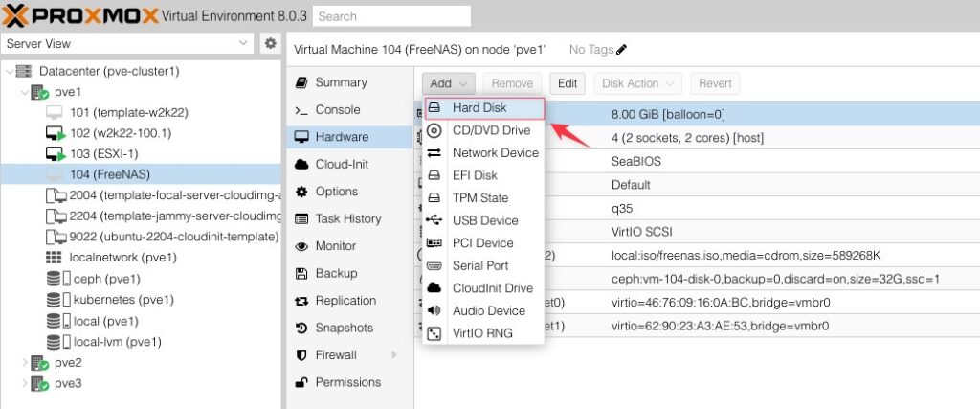The image size is (980, 409).
Task: Choose Serial Port option
Action: click(483, 265)
